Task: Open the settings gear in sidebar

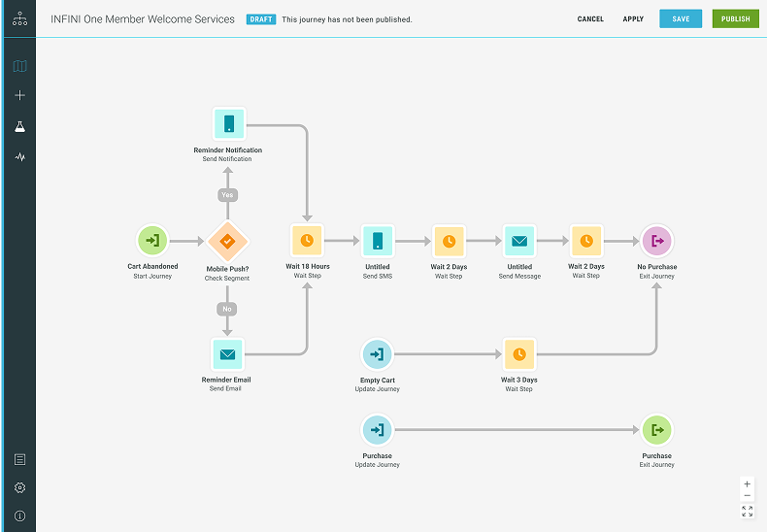Action: pos(19,487)
